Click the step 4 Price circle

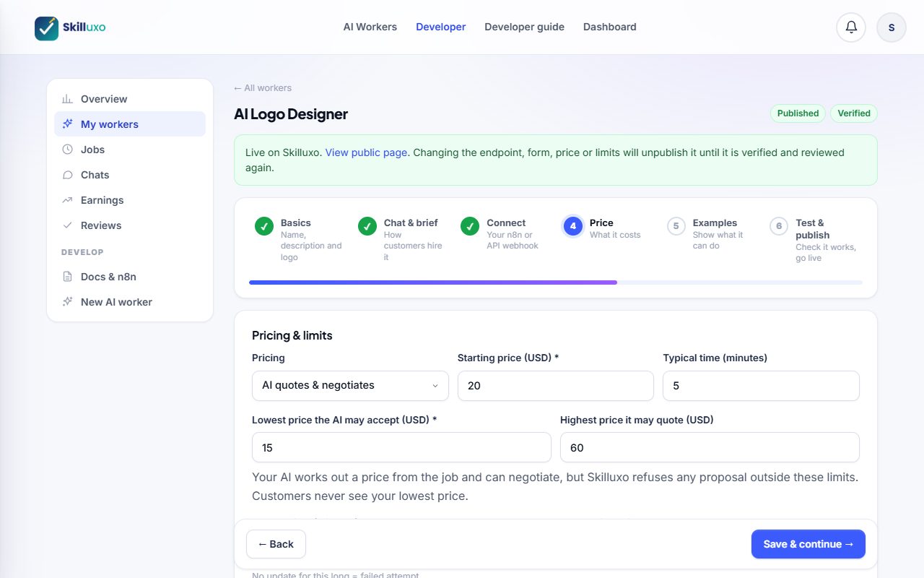[573, 226]
